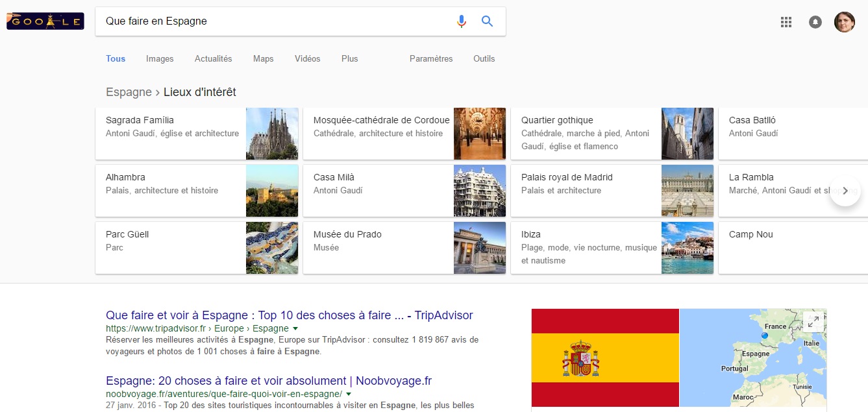The height and width of the screenshot is (412, 868).
Task: Open the Palais royal de Madrid thumbnail
Action: click(688, 191)
